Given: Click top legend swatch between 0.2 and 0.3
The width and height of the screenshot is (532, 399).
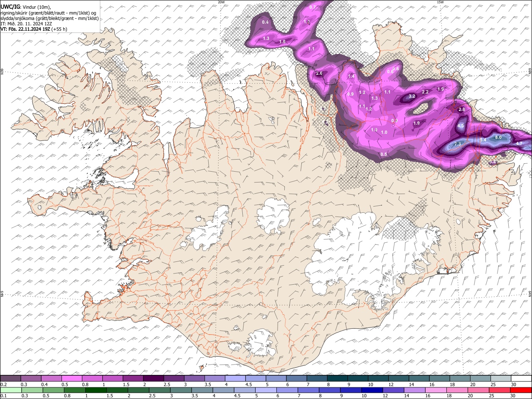Looking at the screenshot, I should coord(10,379).
